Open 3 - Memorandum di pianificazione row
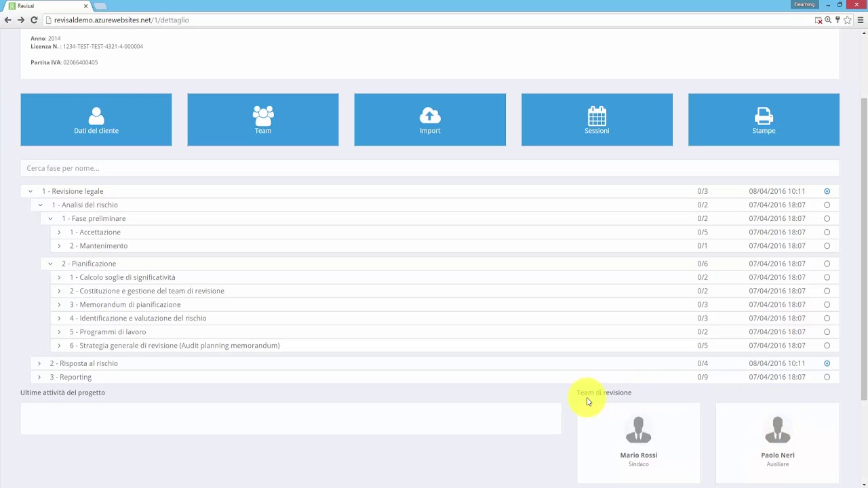Screen dimensions: 868x488 point(445,304)
